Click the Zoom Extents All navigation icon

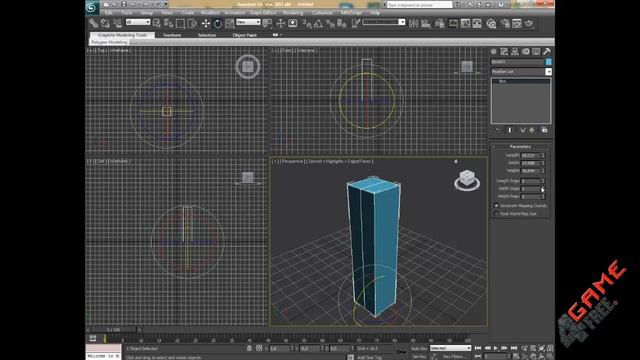(x=550, y=349)
